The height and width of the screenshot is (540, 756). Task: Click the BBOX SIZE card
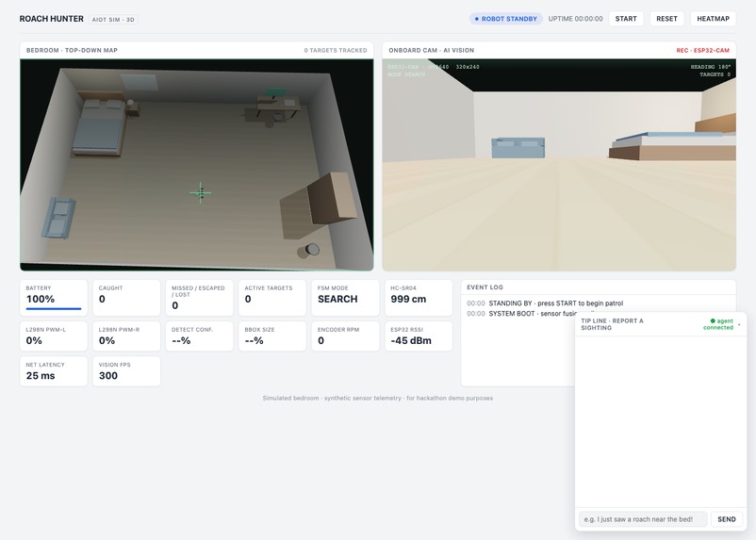point(271,336)
